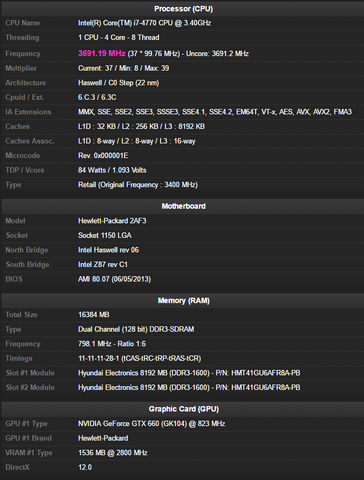This screenshot has height=480, width=364.
Task: Click the DirectX row label
Action: coord(17,468)
